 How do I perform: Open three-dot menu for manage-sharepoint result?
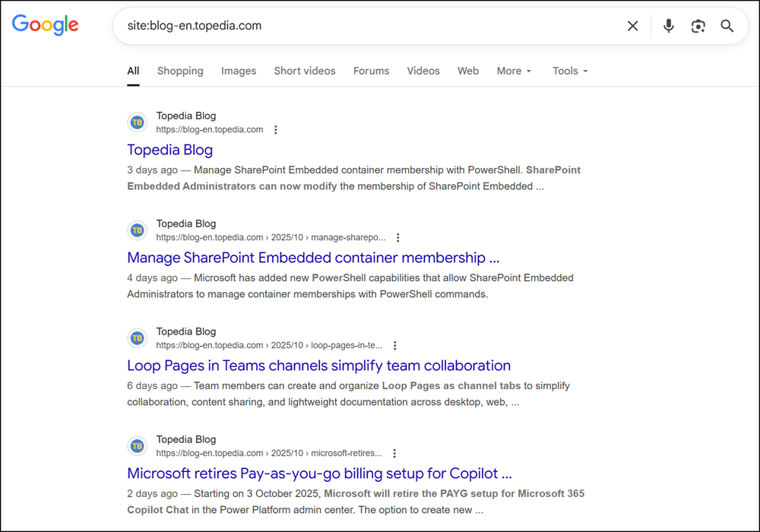pos(397,238)
